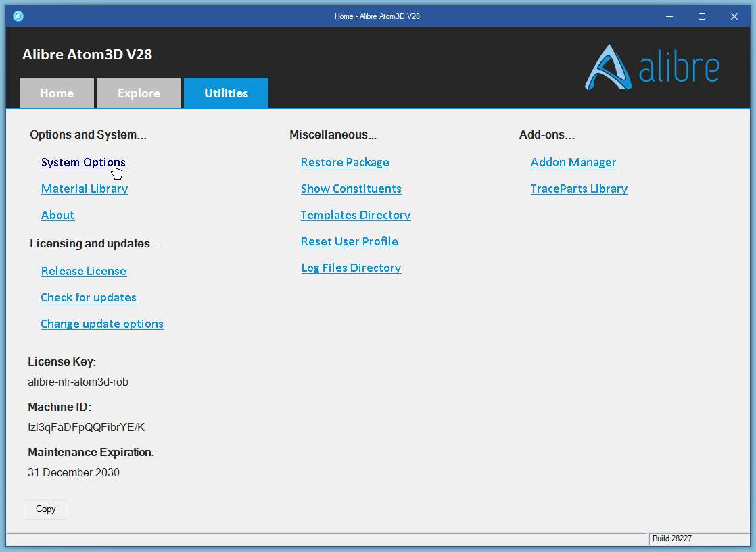
Task: Close the Alibre Atom3D window
Action: (x=734, y=16)
